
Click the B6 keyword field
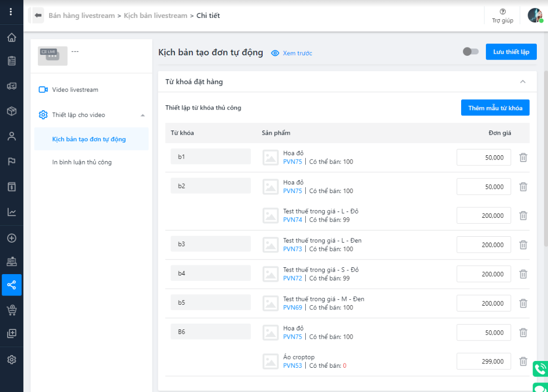pos(211,332)
